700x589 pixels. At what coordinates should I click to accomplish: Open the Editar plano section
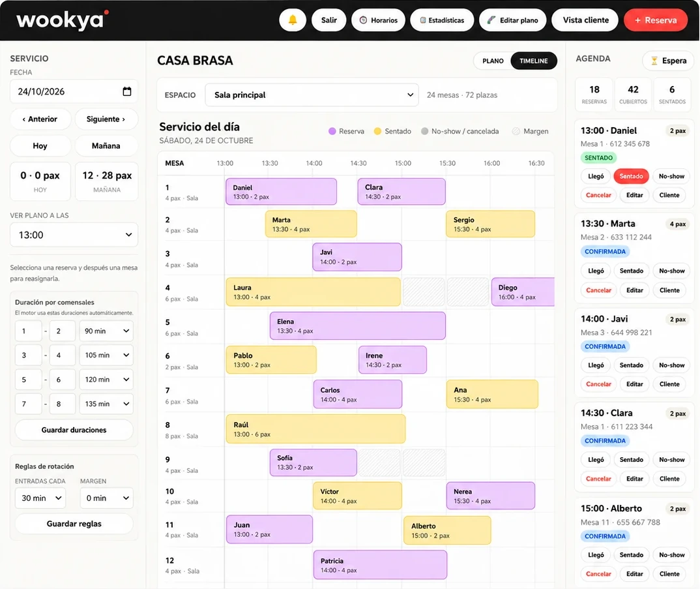512,20
